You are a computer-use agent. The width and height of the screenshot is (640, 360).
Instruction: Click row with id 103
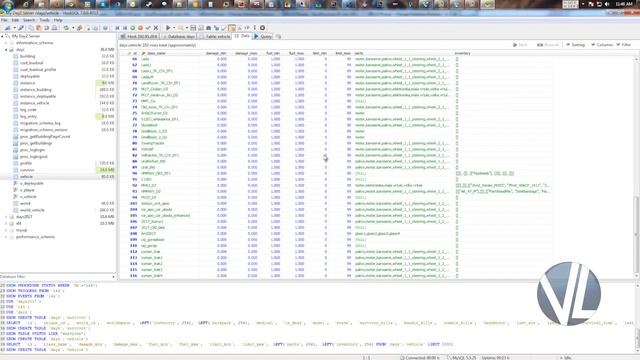tap(335, 203)
